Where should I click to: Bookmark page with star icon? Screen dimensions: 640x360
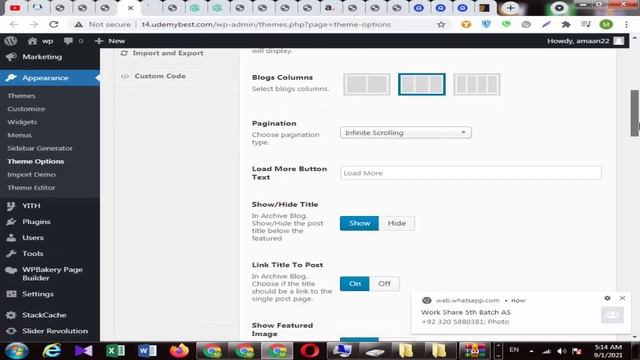(x=441, y=24)
